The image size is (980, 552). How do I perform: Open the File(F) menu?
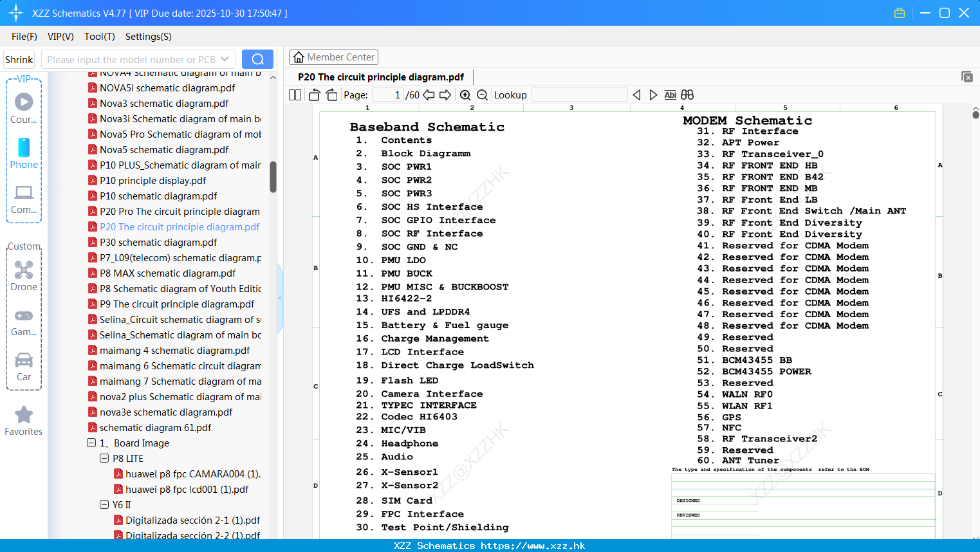(24, 37)
